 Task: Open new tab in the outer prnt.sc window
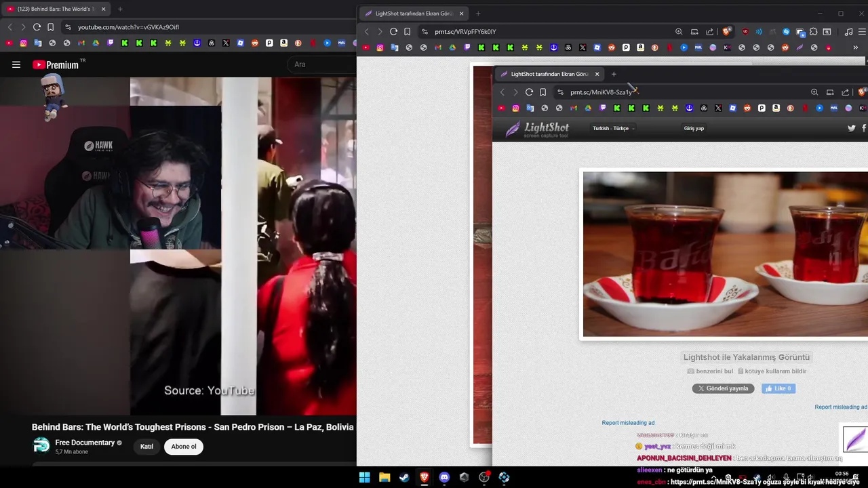(478, 14)
